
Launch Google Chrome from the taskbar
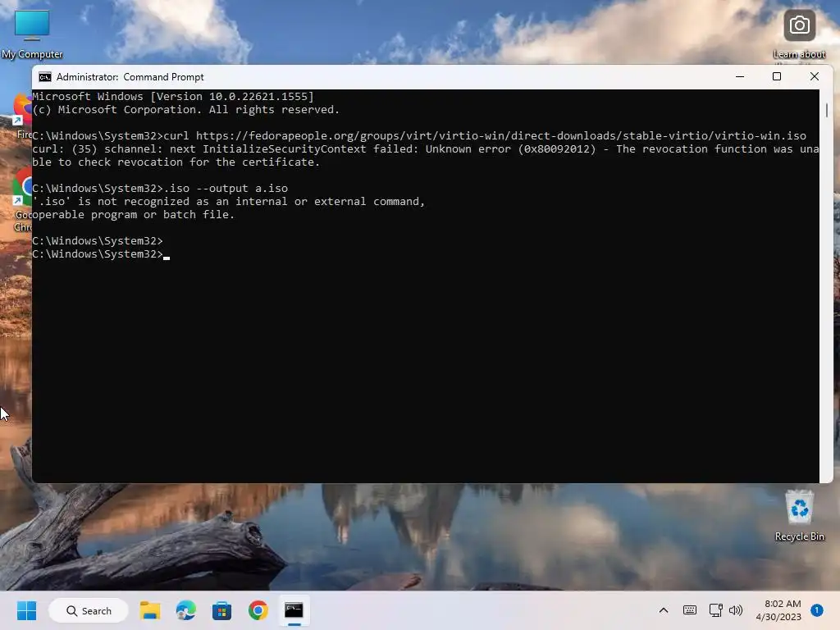tap(258, 610)
